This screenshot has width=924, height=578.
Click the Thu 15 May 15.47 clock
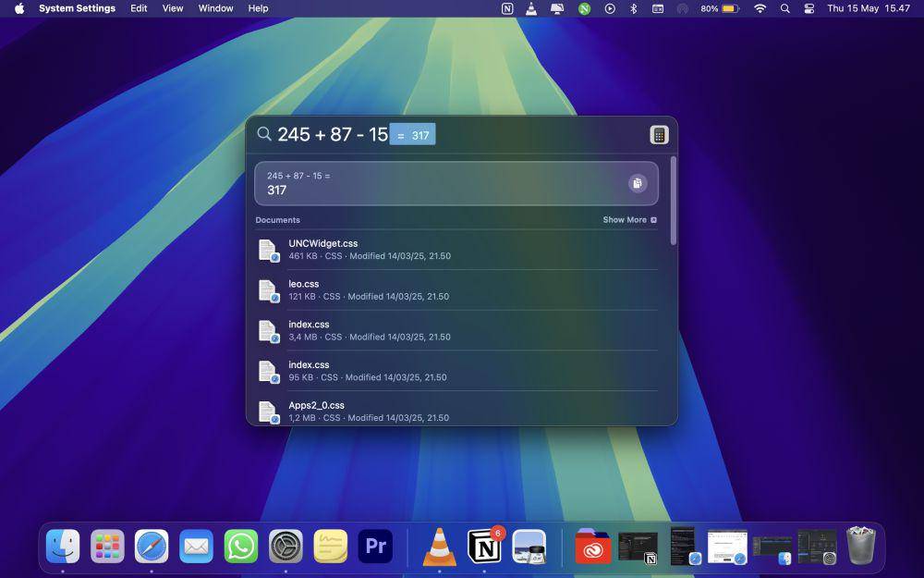click(x=869, y=8)
